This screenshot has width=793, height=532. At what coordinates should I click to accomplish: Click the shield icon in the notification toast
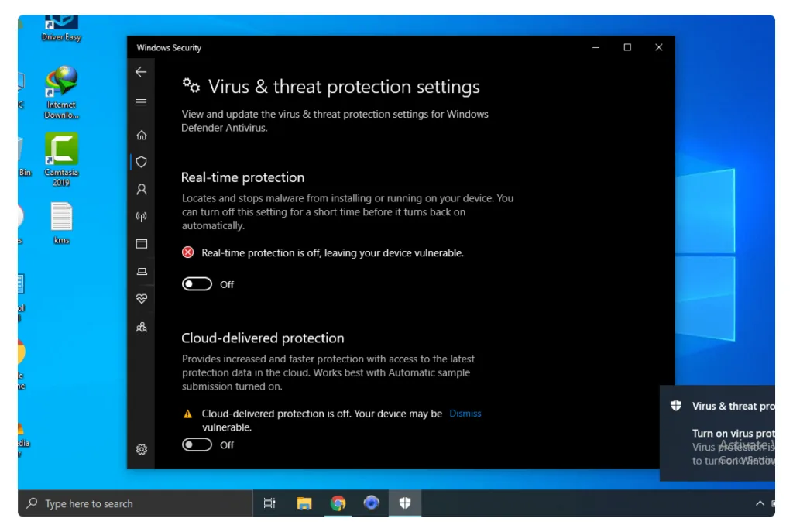(x=675, y=406)
